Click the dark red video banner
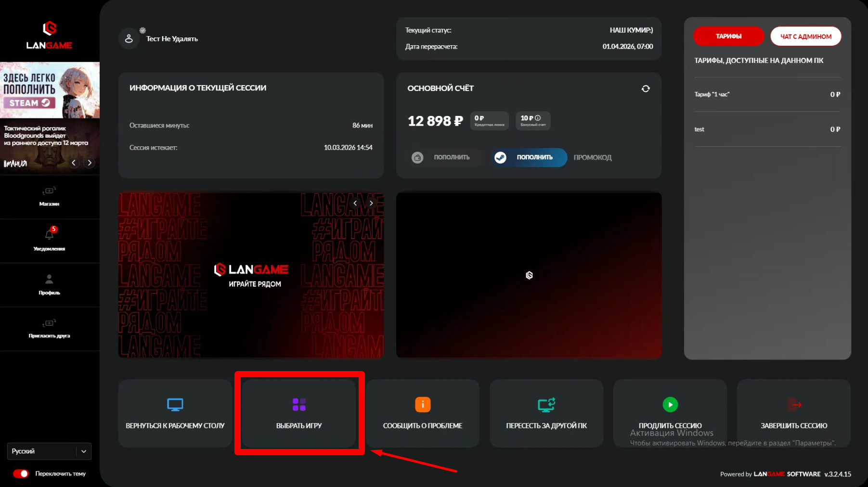 click(x=529, y=275)
